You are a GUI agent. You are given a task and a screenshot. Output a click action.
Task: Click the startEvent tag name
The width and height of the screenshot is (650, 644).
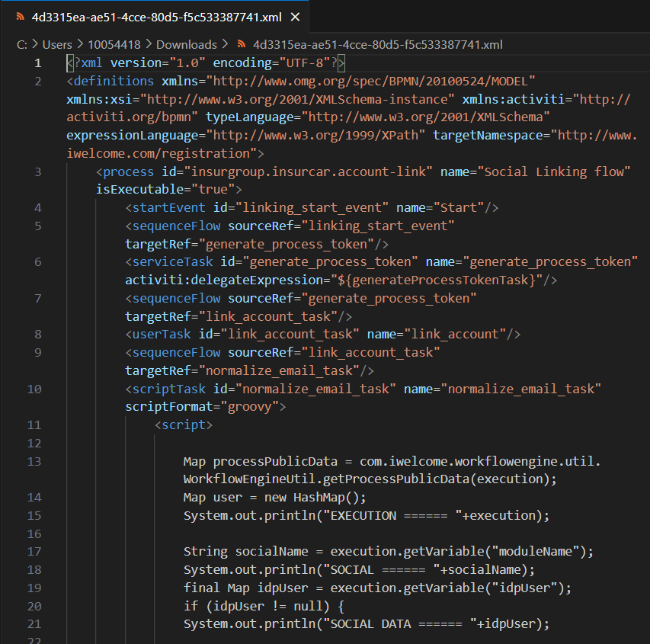(x=168, y=208)
